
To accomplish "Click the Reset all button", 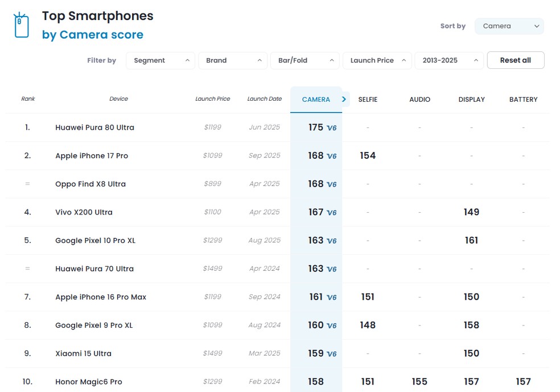I will (x=516, y=60).
